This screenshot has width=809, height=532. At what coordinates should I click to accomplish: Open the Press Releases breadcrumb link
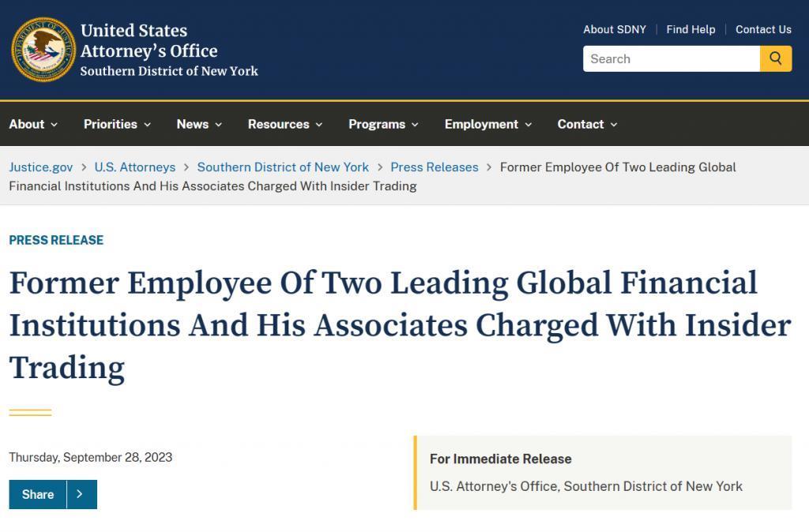click(435, 167)
